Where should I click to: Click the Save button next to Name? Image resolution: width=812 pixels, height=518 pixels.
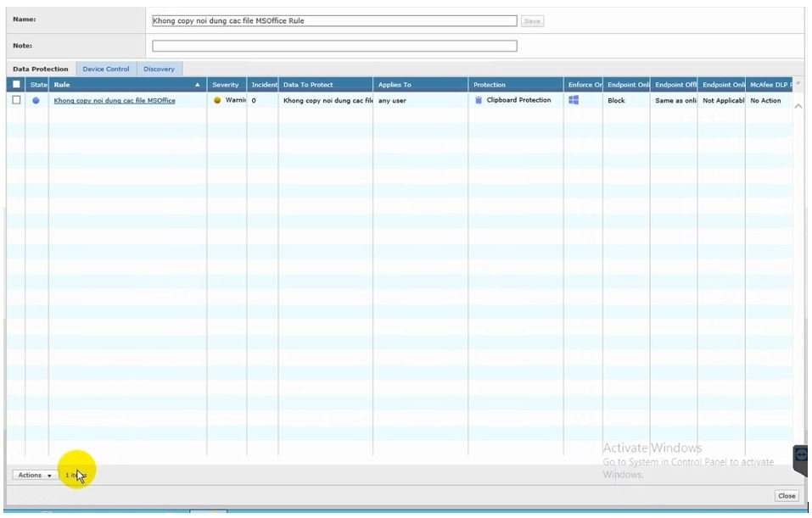pyautogui.click(x=532, y=21)
